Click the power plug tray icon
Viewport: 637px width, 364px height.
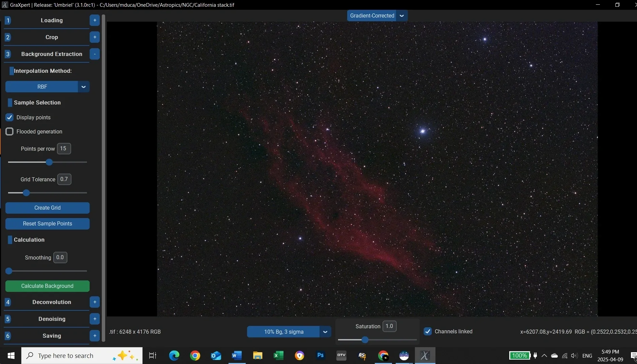(x=535, y=356)
